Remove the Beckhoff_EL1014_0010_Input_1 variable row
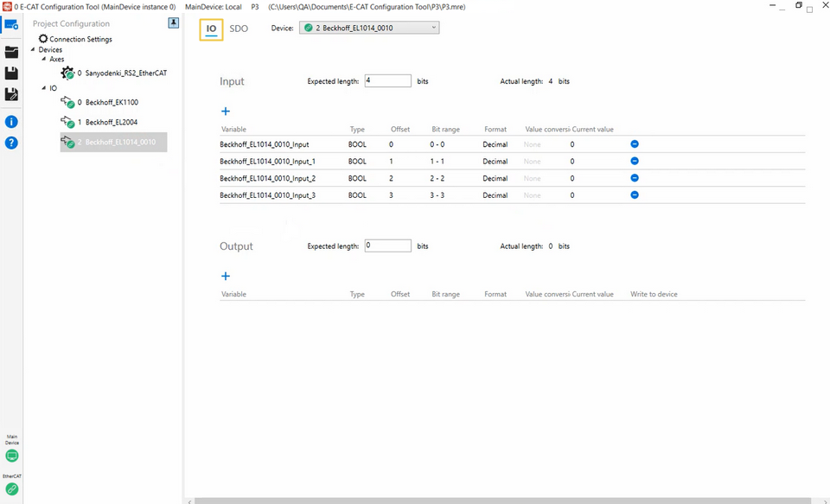 [x=634, y=161]
